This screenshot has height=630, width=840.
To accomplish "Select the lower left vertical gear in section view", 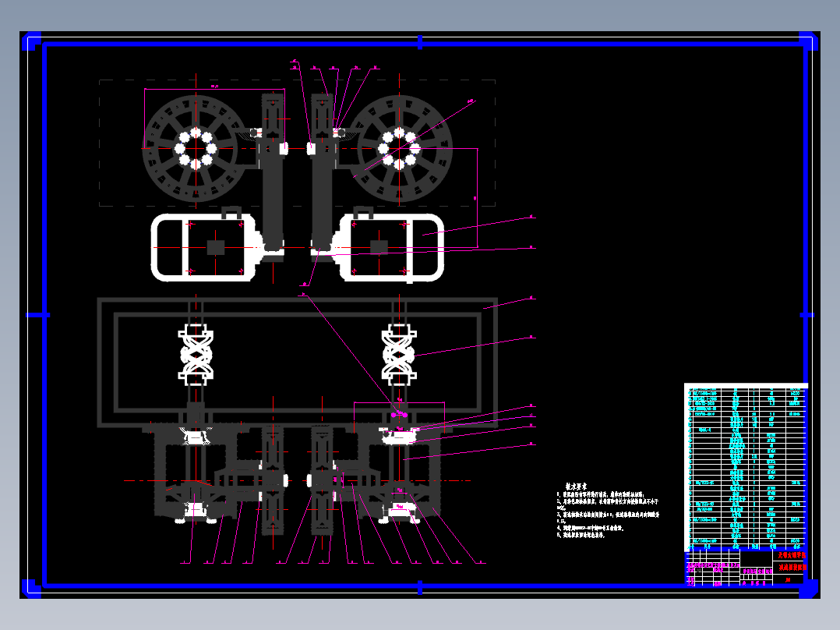I will (x=273, y=480).
